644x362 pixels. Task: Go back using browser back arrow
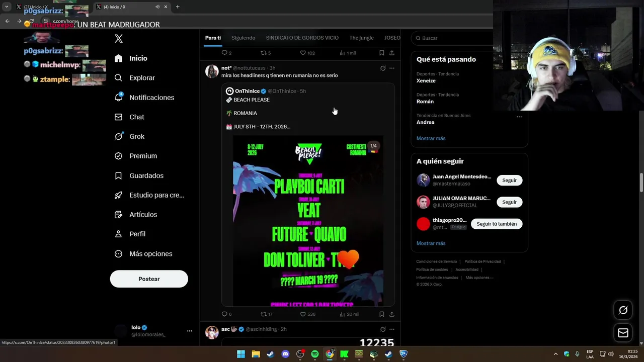point(7,21)
